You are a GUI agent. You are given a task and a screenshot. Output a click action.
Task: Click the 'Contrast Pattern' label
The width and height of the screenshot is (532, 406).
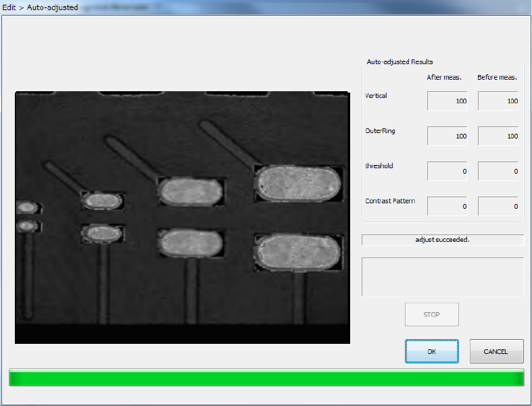click(x=390, y=201)
